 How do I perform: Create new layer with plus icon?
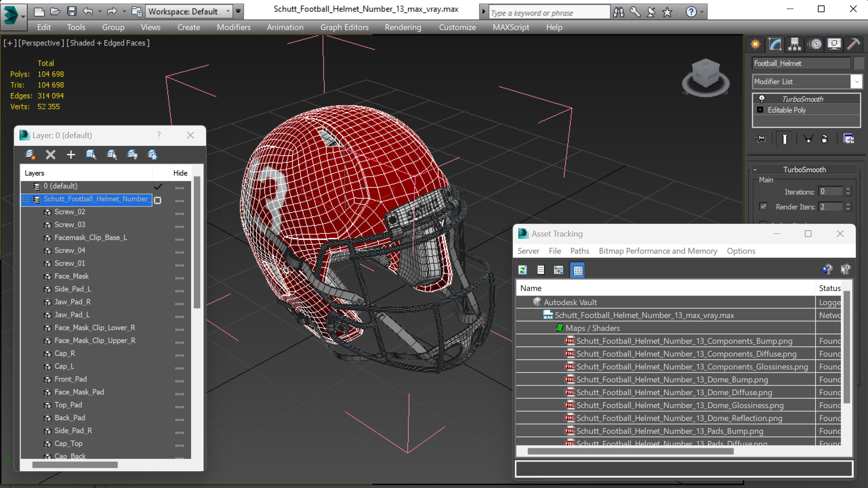(x=71, y=155)
